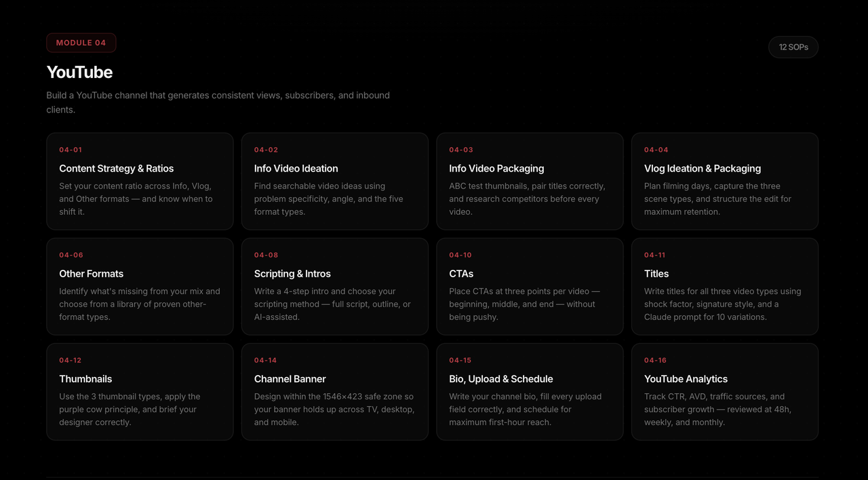868x480 pixels.
Task: Click the description 'Identify what's missing from your mix'
Action: pyautogui.click(x=140, y=304)
